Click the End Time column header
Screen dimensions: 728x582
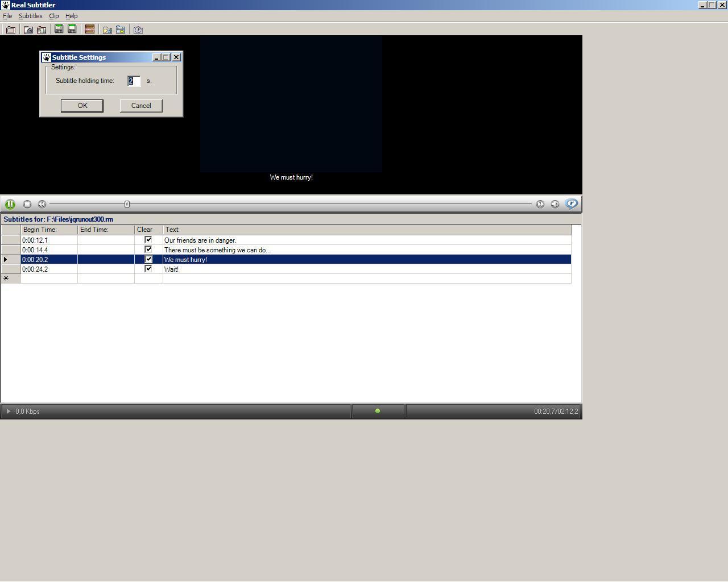click(x=106, y=230)
